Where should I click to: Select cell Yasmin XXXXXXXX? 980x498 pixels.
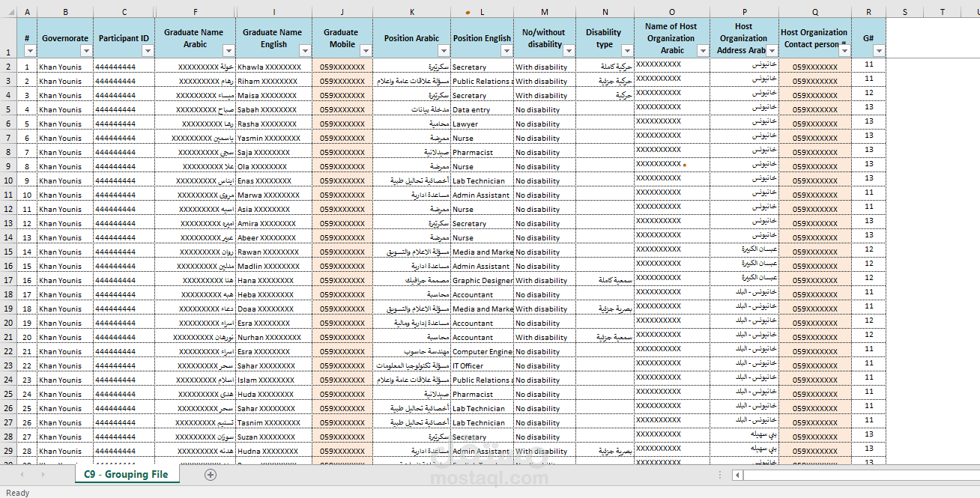click(x=274, y=138)
